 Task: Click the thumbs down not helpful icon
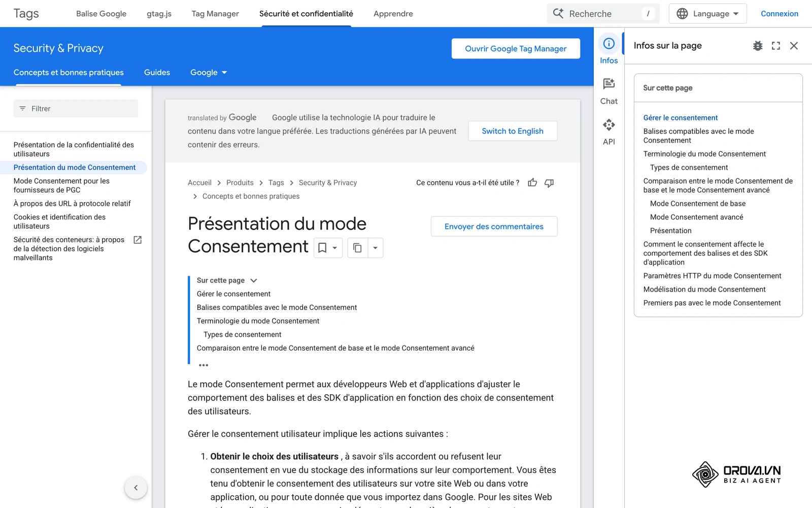[x=549, y=183]
